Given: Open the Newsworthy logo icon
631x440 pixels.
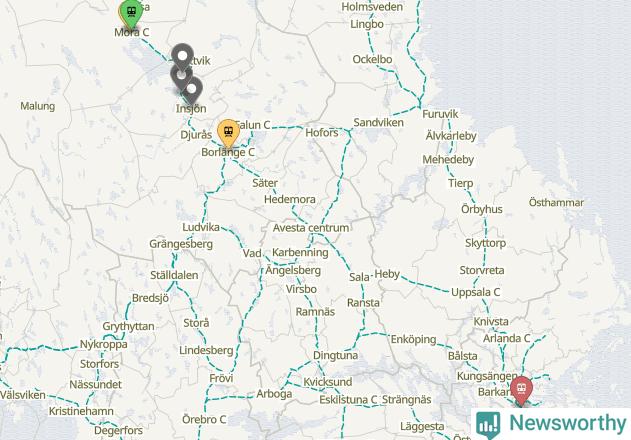Looking at the screenshot, I should (488, 425).
